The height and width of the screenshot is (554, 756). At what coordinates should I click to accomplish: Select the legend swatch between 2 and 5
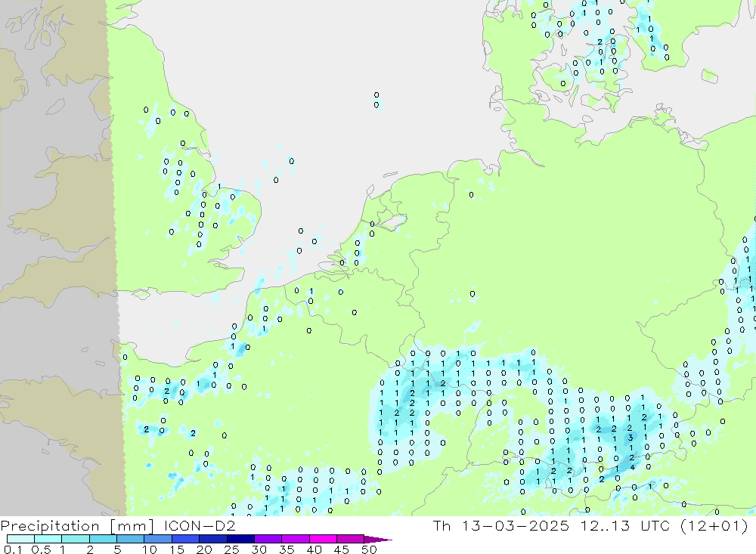103,539
